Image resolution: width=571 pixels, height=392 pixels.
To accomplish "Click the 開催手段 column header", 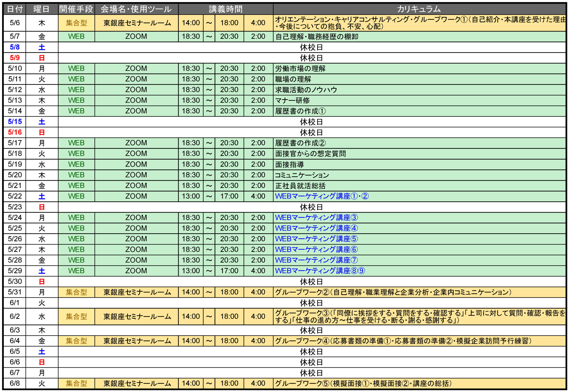I will (77, 9).
